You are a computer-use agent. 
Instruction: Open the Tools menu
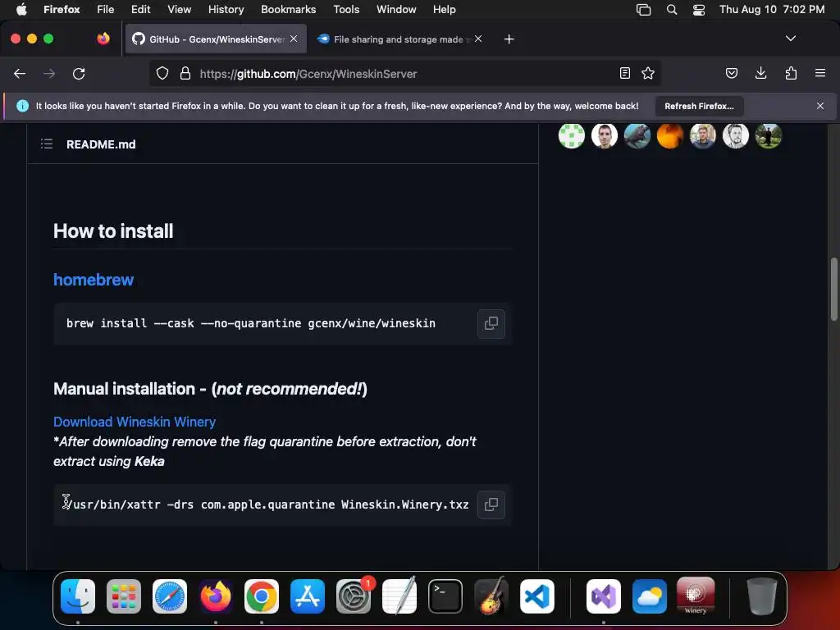pyautogui.click(x=346, y=9)
